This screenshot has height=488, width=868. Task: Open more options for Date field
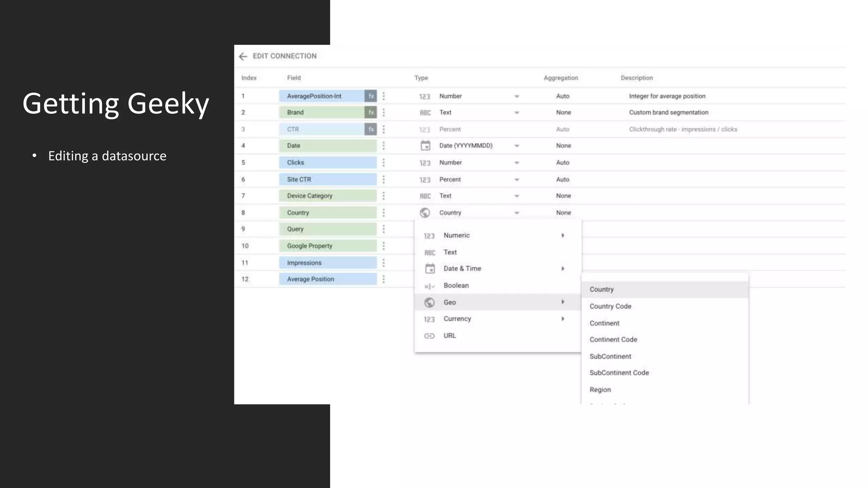click(x=384, y=146)
